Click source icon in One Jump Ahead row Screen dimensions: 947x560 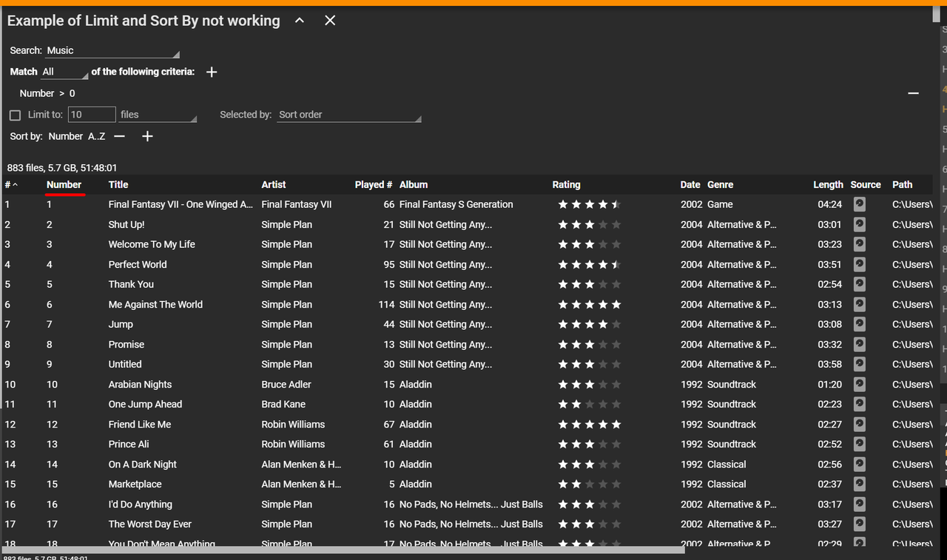coord(859,404)
